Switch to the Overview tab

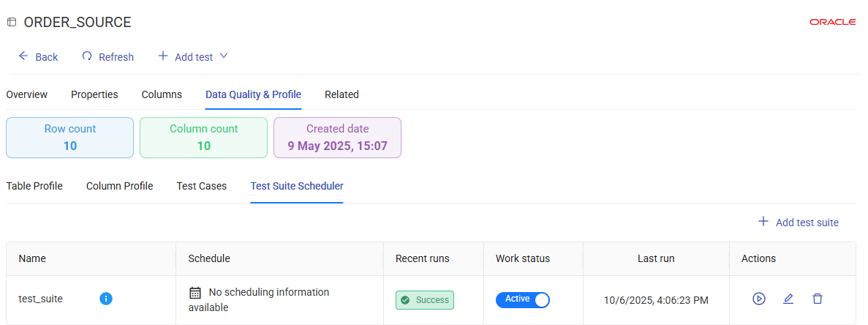pyautogui.click(x=27, y=94)
